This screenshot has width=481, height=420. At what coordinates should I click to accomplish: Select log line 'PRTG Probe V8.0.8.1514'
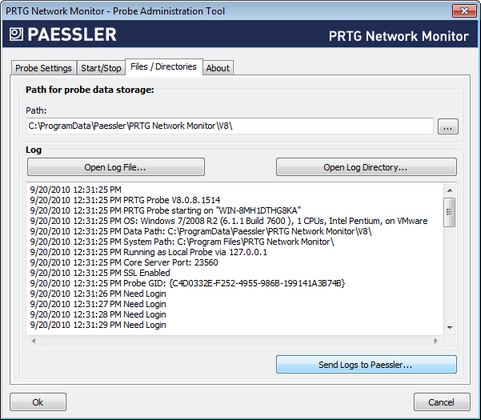[125, 200]
